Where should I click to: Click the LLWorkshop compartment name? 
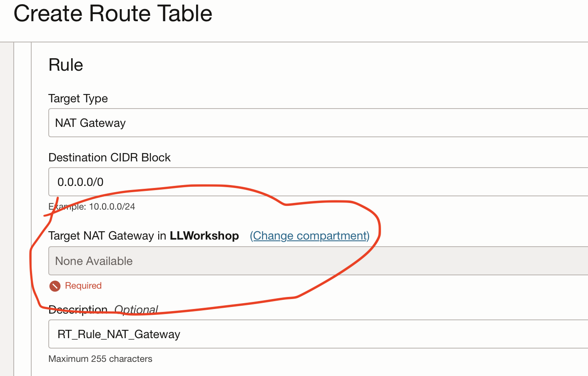coord(204,235)
